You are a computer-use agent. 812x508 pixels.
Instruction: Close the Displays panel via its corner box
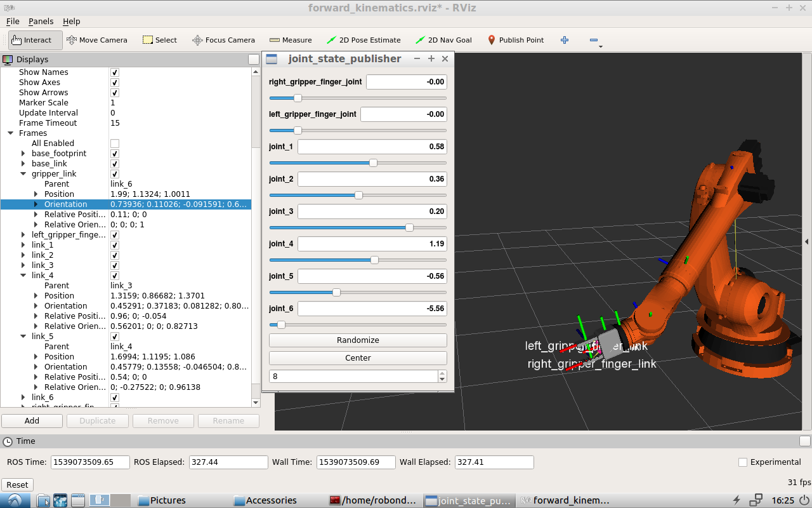[x=253, y=59]
